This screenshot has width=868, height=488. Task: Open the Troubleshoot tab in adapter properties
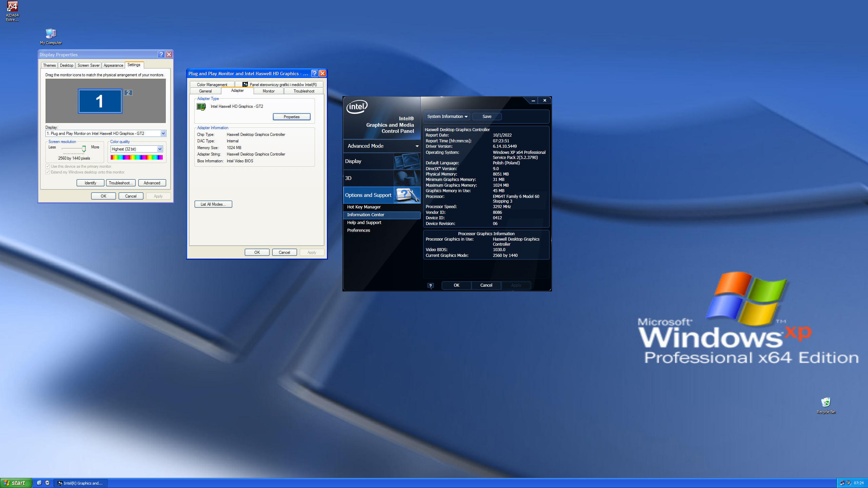304,91
